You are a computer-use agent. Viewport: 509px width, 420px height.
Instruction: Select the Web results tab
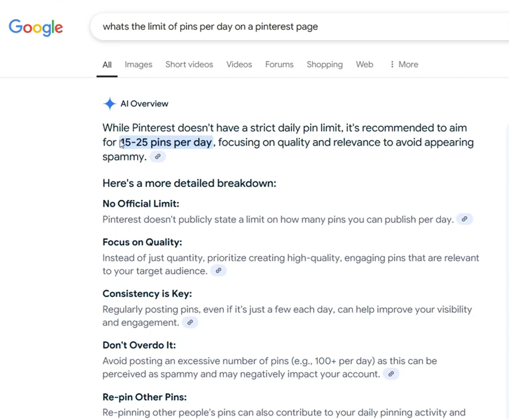[x=364, y=65]
